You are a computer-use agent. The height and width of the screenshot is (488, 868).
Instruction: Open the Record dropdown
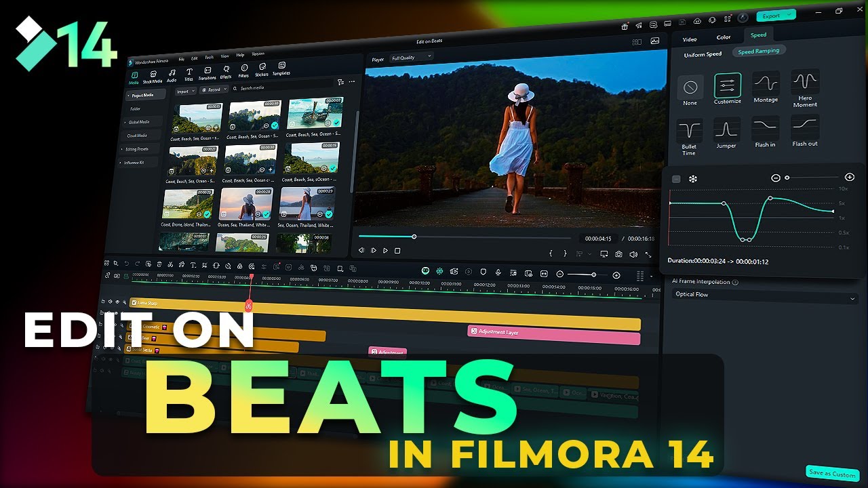(x=214, y=89)
